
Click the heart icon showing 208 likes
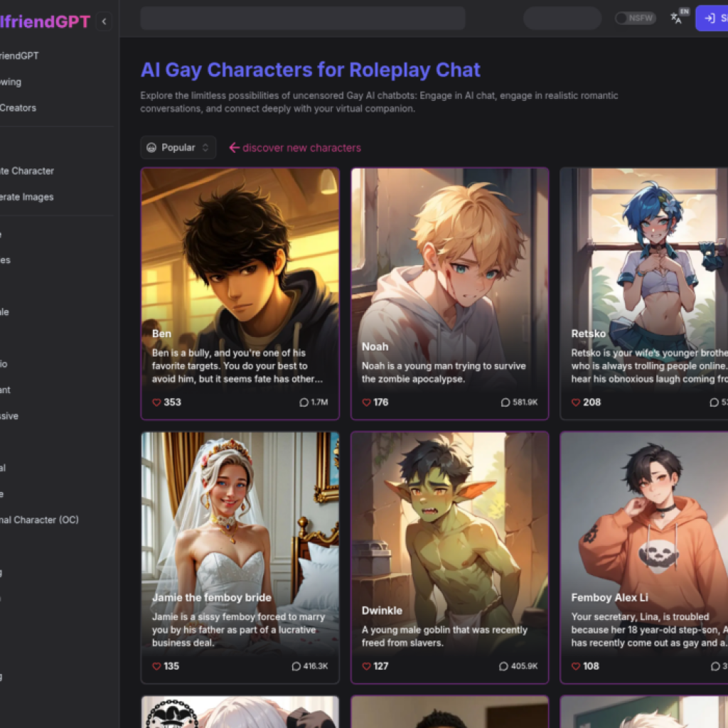576,402
